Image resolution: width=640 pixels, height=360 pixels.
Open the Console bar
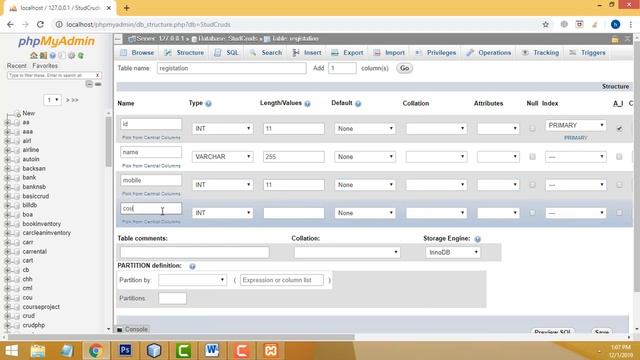[x=132, y=329]
